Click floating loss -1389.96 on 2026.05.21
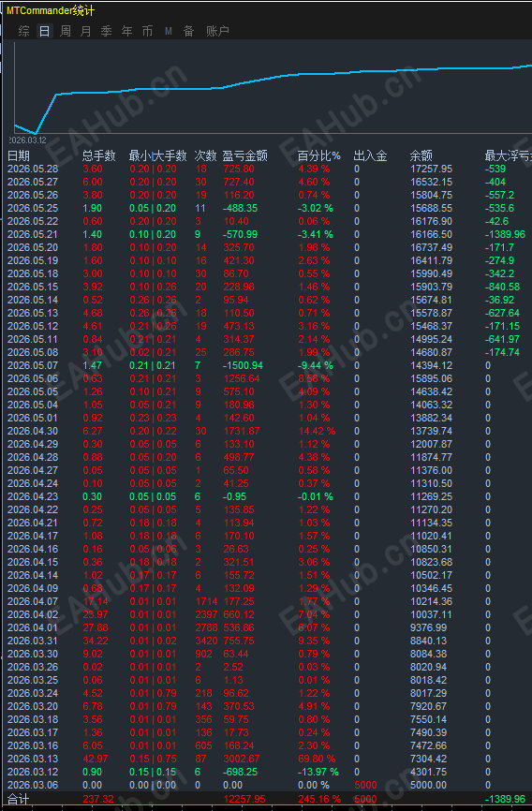 tap(505, 234)
